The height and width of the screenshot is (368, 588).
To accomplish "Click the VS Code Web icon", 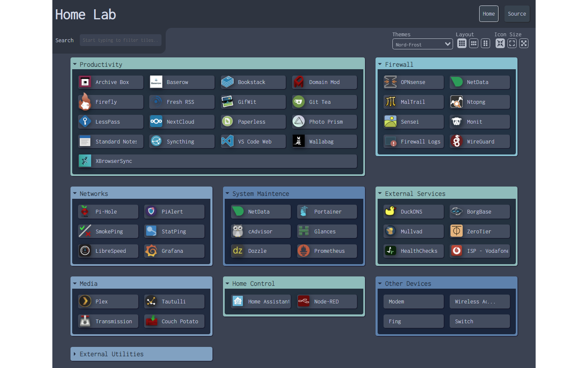I will [x=227, y=142].
